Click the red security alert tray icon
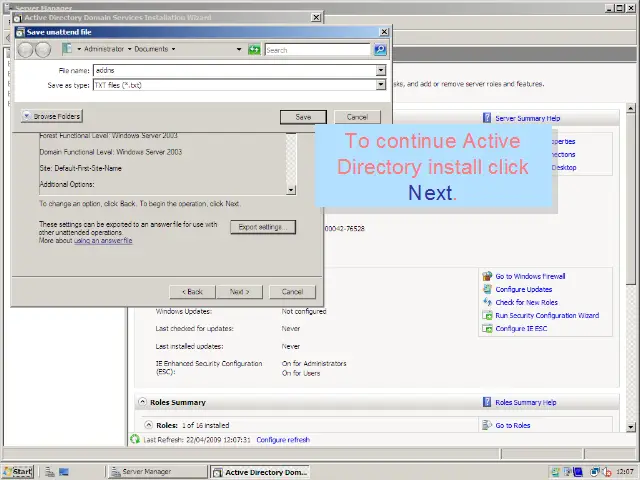Image resolution: width=640 pixels, height=480 pixels. click(607, 472)
